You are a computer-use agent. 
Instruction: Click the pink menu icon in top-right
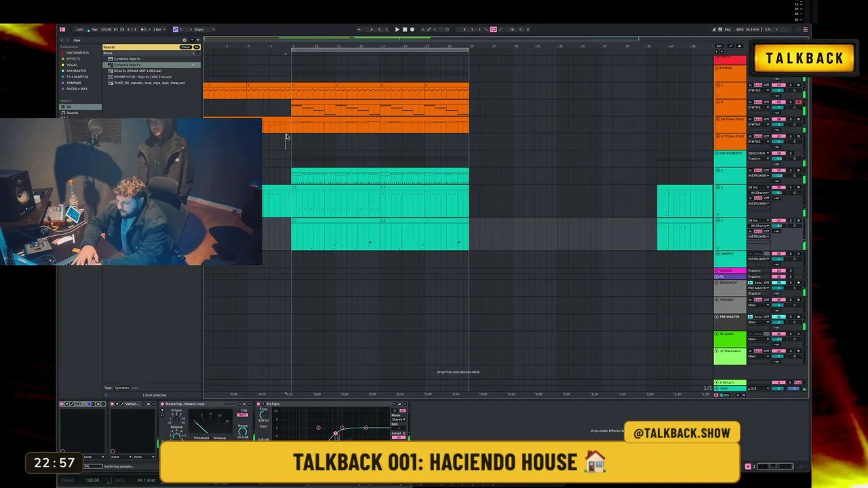coord(805,29)
